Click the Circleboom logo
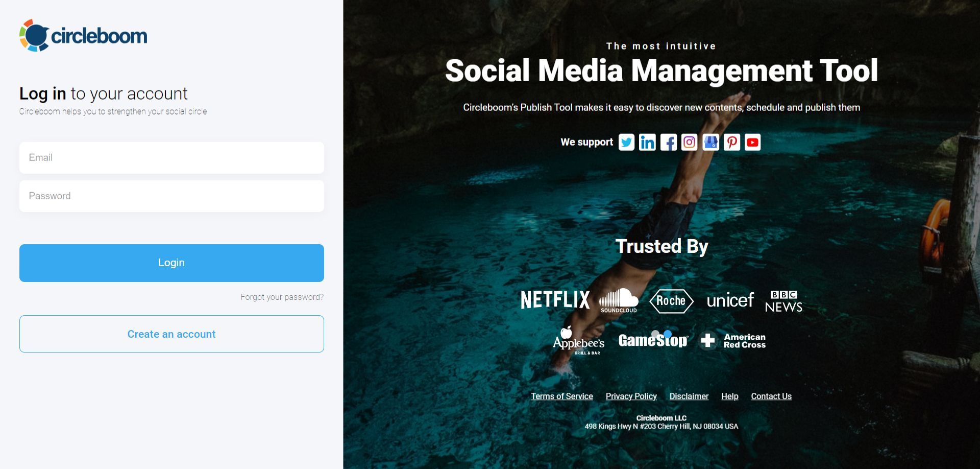 (83, 35)
